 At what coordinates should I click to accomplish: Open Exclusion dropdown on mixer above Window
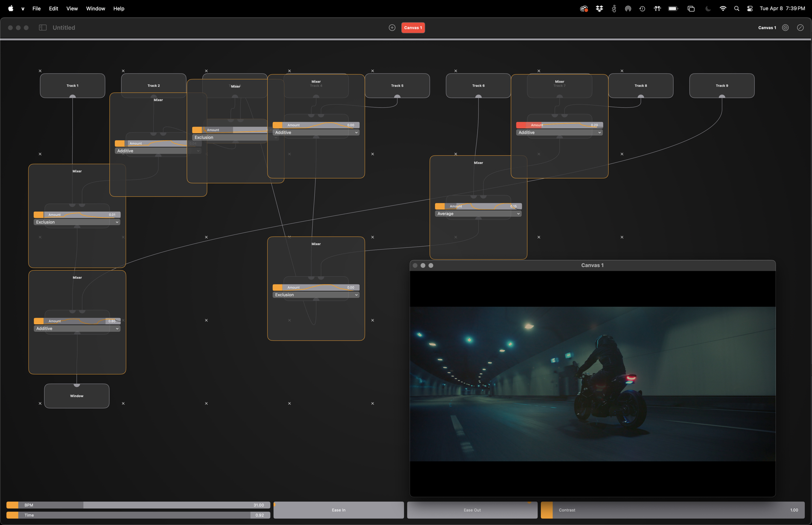pyautogui.click(x=77, y=222)
